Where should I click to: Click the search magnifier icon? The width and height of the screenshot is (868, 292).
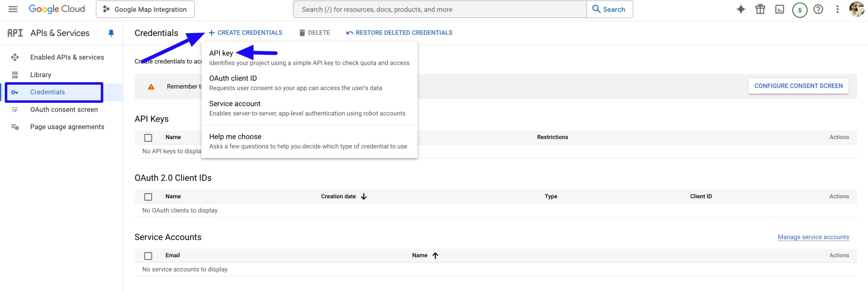(x=596, y=9)
